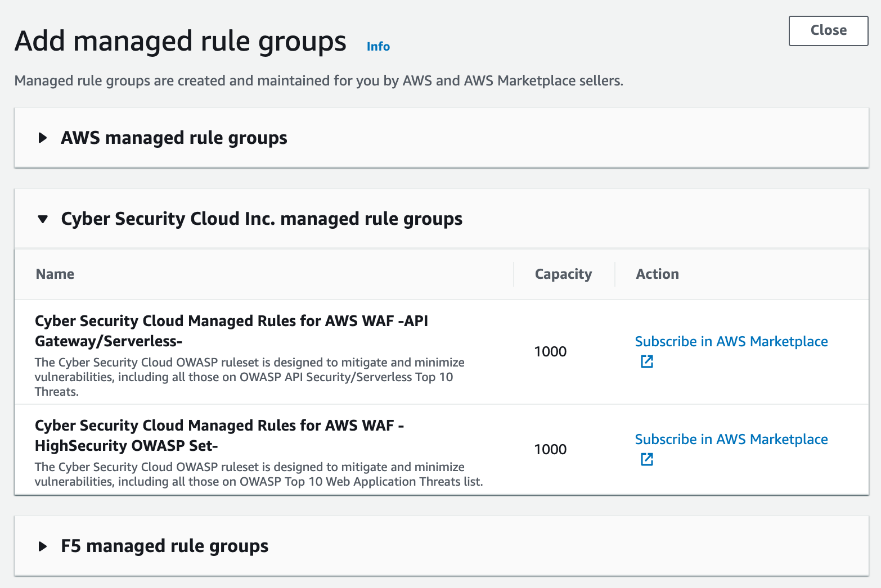This screenshot has height=588, width=881.
Task: Click external link icon for HighSecurity OWASP row
Action: [647, 459]
